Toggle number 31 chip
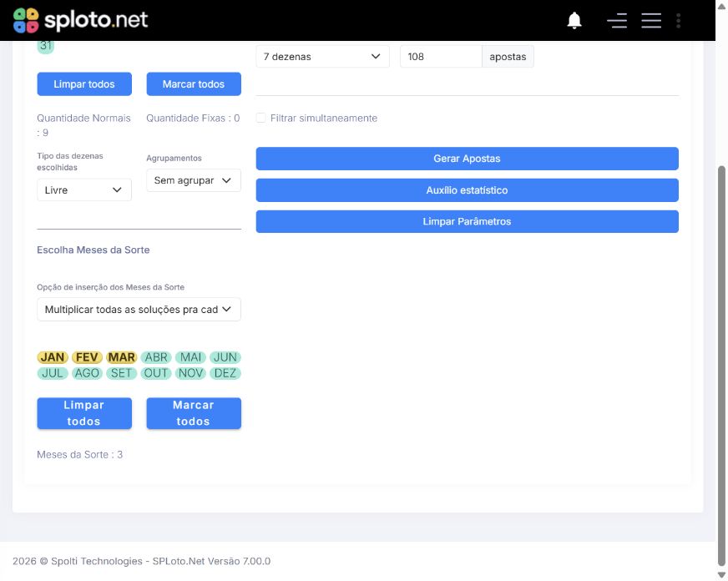The height and width of the screenshot is (581, 728). click(45, 47)
